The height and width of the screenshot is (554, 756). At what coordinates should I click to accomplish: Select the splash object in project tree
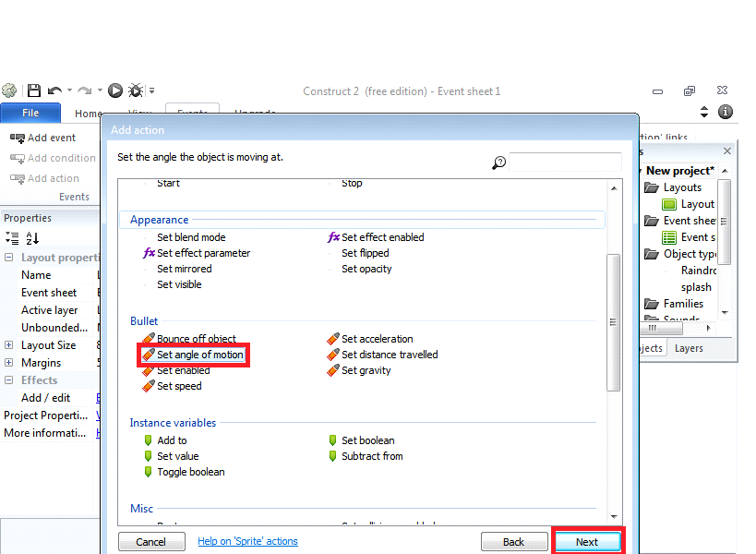click(696, 287)
